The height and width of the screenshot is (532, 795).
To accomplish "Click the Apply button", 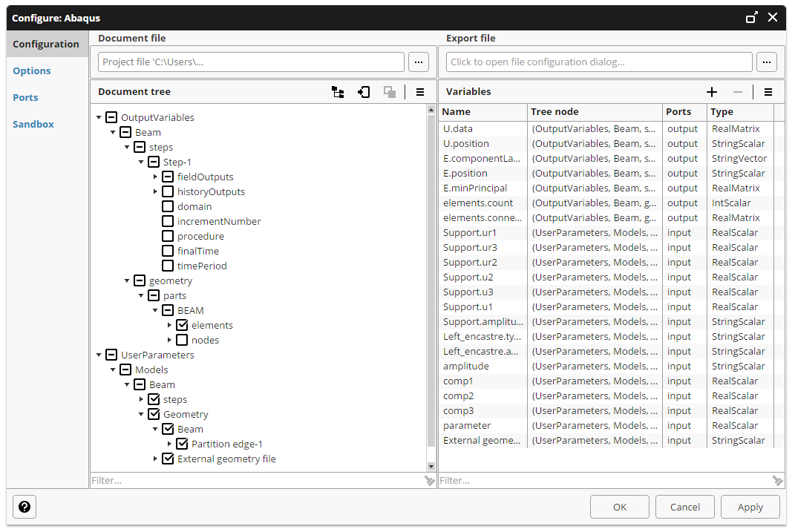I will (750, 508).
